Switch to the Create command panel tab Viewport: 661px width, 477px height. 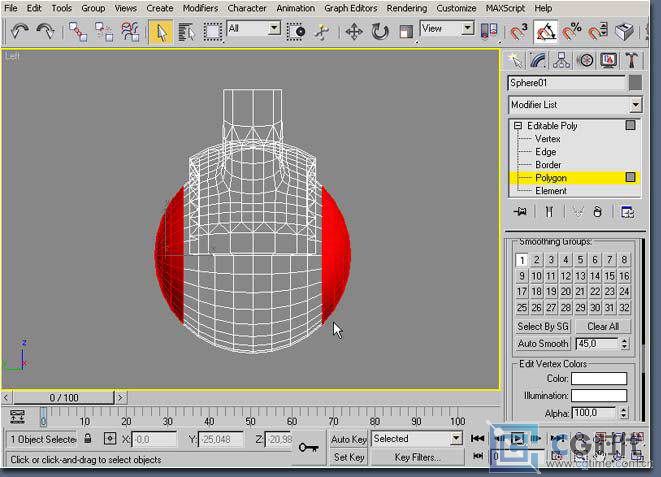pyautogui.click(x=515, y=60)
